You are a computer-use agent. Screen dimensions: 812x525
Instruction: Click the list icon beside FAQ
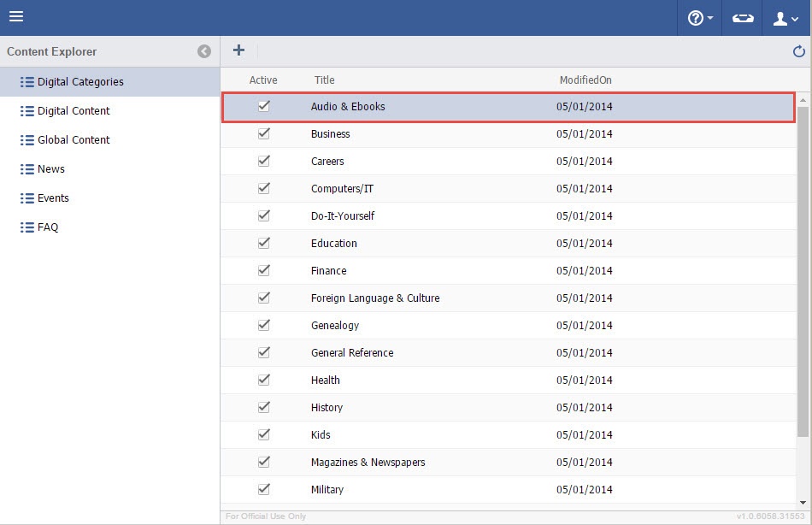26,227
